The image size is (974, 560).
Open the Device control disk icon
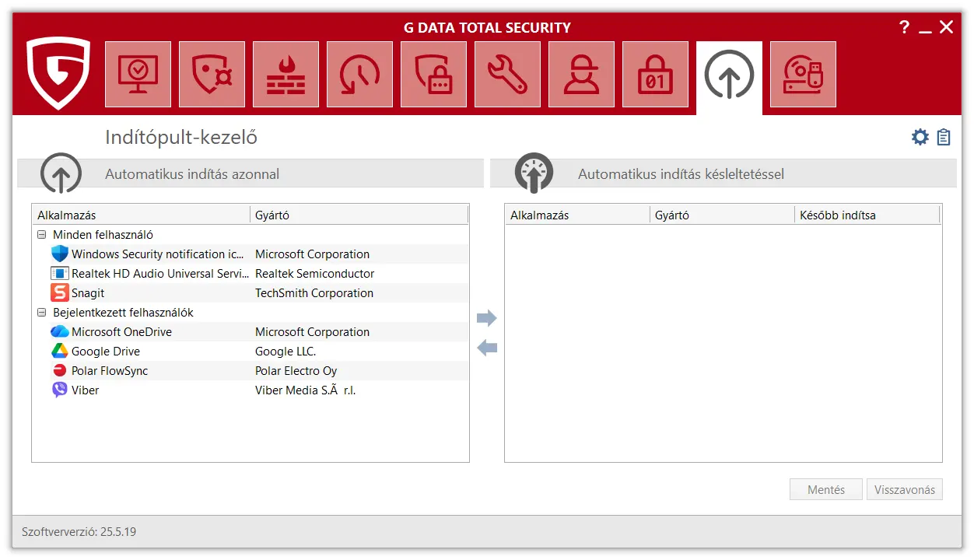[x=803, y=75]
